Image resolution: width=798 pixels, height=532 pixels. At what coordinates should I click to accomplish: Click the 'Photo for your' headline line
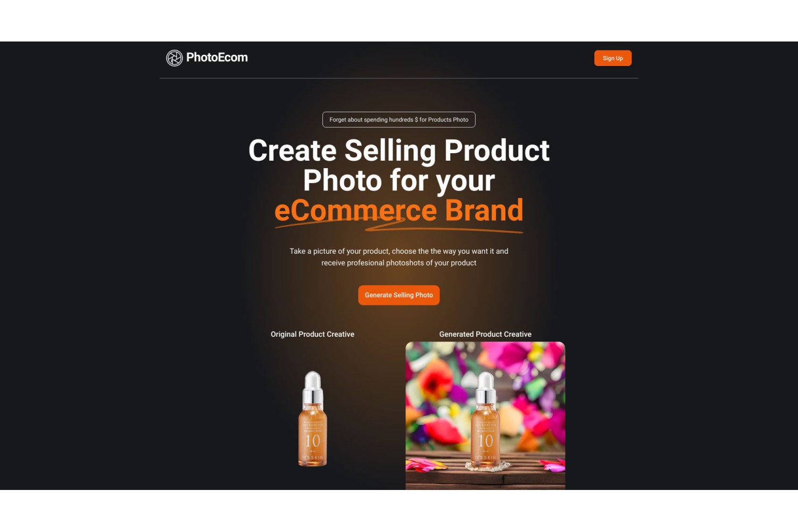[399, 180]
